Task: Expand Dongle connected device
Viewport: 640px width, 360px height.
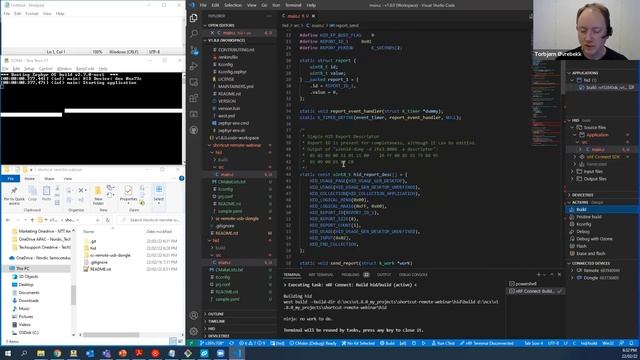Action: pos(595,278)
